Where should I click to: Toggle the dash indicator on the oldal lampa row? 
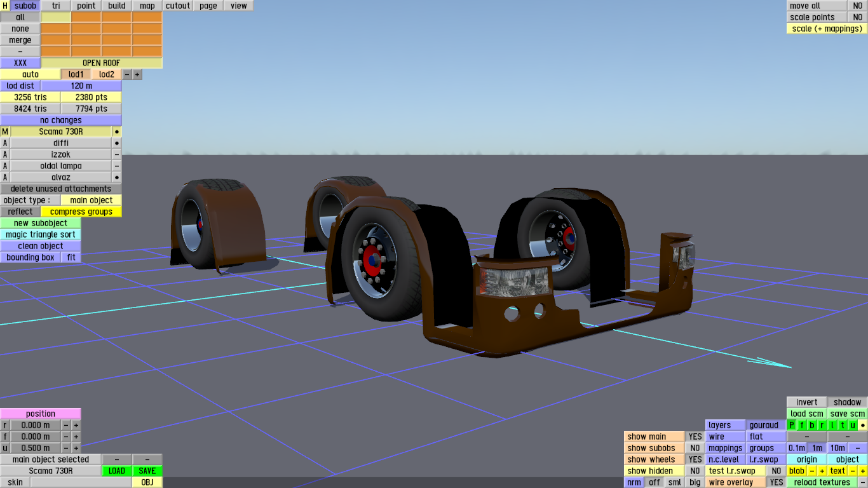pyautogui.click(x=117, y=166)
